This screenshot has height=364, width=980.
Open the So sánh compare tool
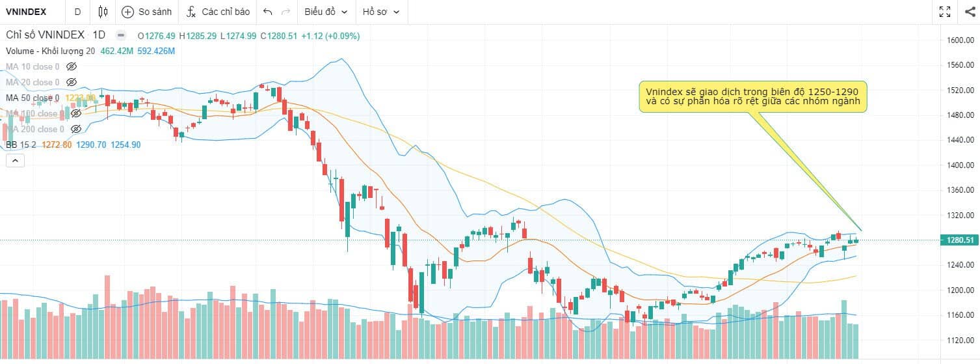(x=147, y=12)
